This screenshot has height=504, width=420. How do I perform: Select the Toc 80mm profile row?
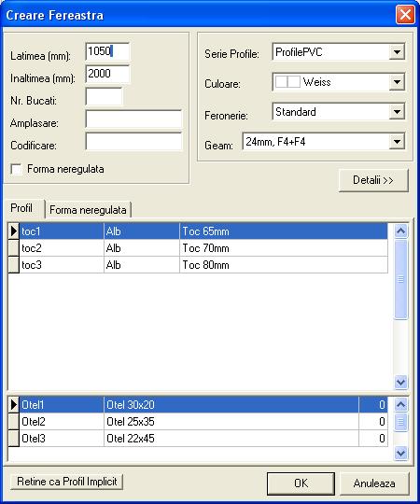198,265
